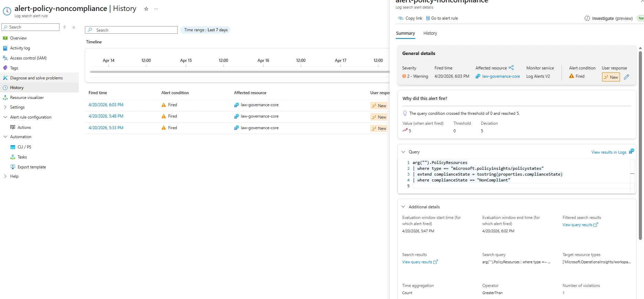
Task: Change the Time range Last 7 days filter
Action: (x=206, y=30)
